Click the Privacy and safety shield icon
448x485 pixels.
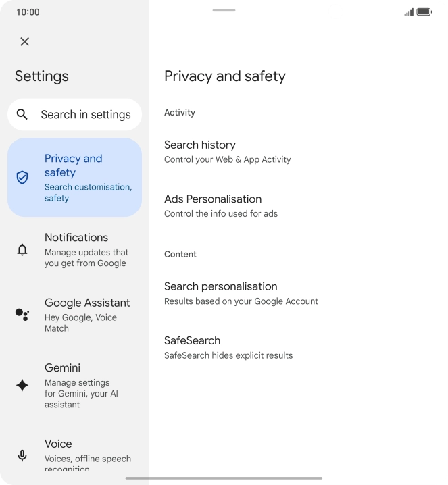[x=22, y=178]
